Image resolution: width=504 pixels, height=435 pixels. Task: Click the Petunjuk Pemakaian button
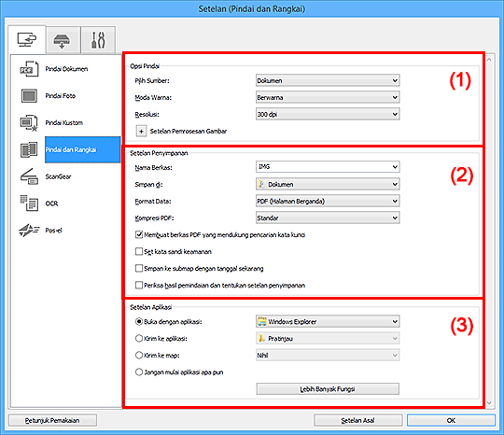pos(52,420)
